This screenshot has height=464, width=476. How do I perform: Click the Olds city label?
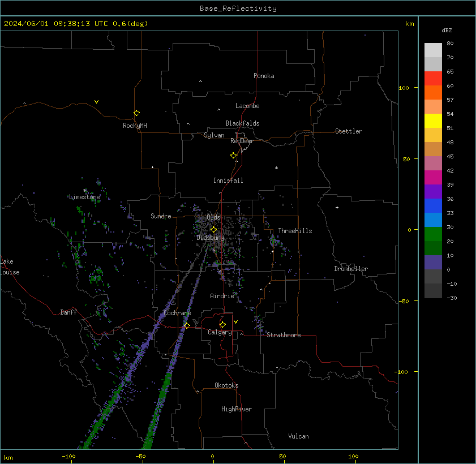click(213, 217)
